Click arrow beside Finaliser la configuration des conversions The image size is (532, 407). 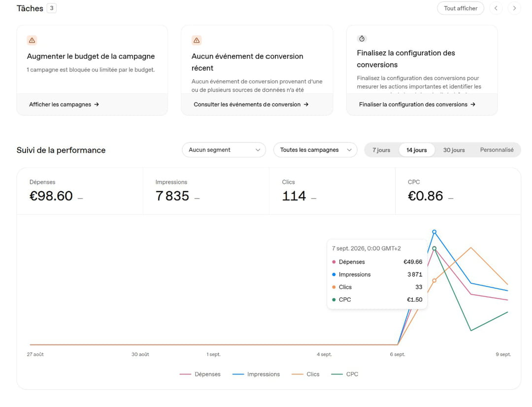click(x=473, y=104)
